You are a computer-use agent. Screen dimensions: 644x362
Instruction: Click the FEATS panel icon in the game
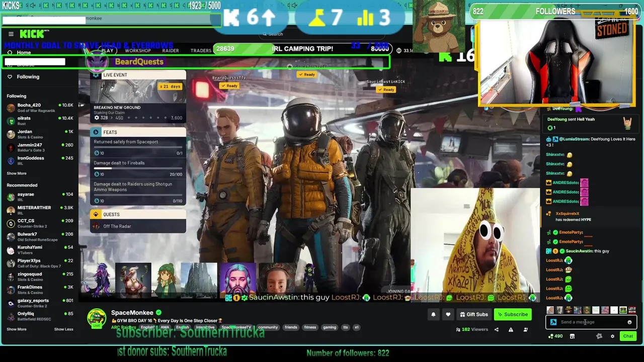[x=96, y=132]
